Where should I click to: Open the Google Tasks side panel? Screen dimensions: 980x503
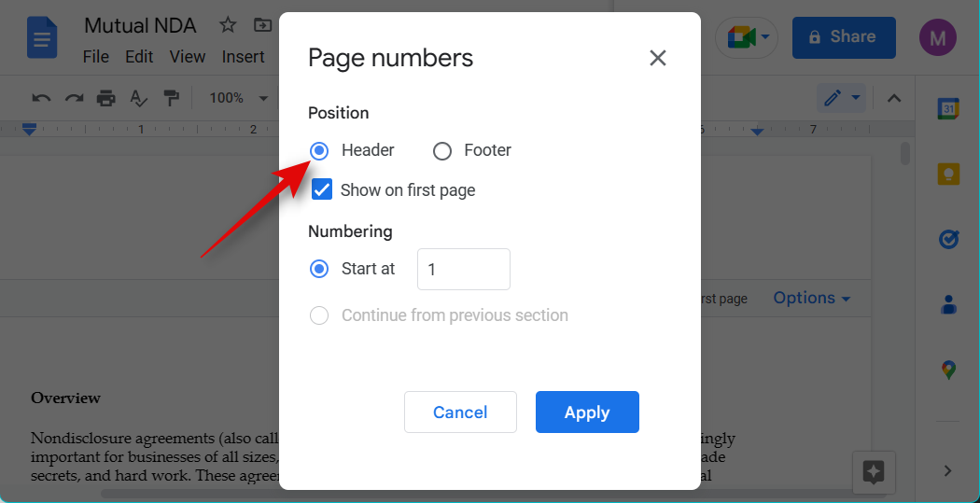[948, 240]
